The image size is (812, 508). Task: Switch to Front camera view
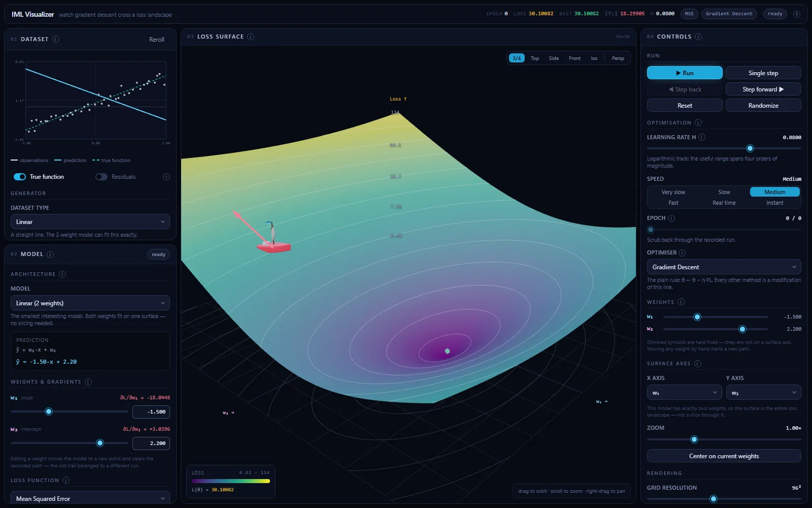574,58
